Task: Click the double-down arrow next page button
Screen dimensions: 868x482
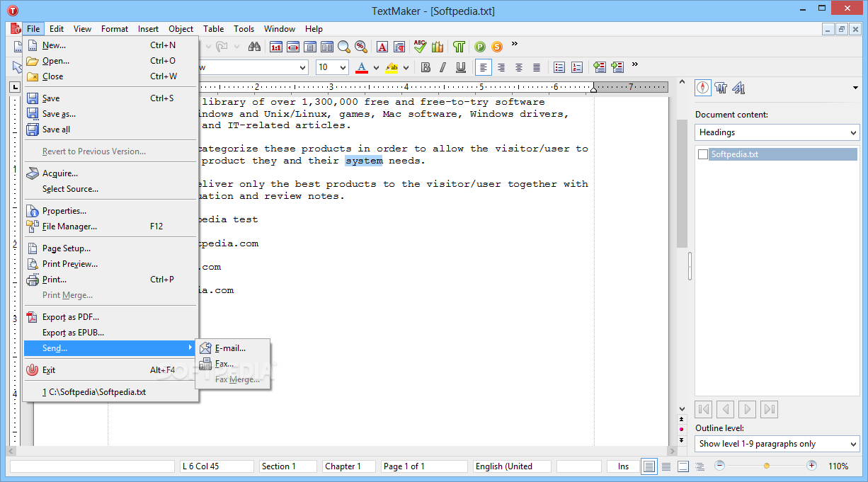Action: click(x=682, y=440)
